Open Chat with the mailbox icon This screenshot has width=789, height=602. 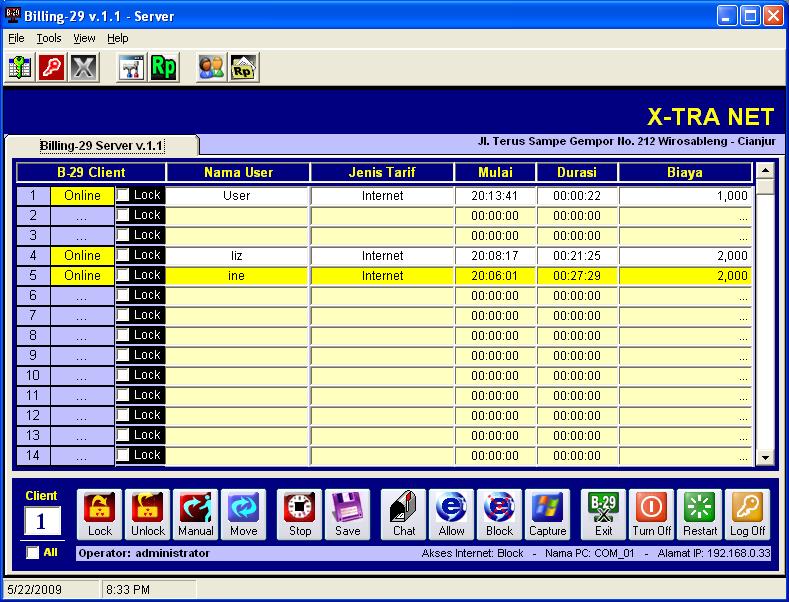click(x=404, y=514)
